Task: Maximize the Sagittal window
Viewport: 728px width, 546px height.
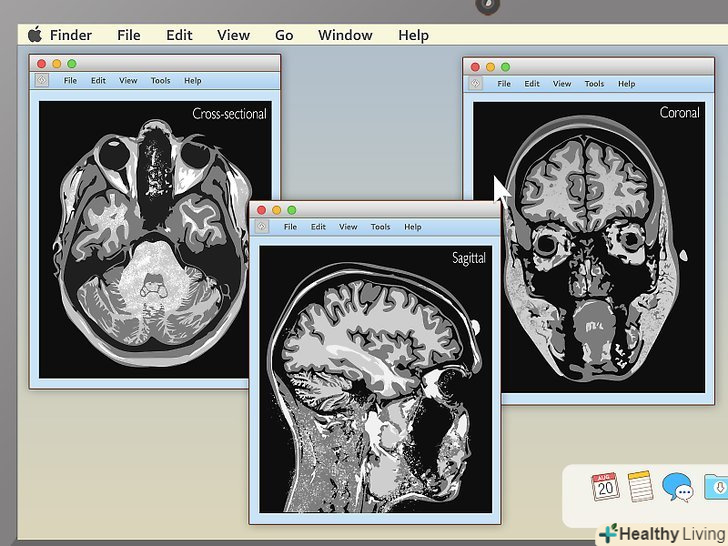Action: 292,210
